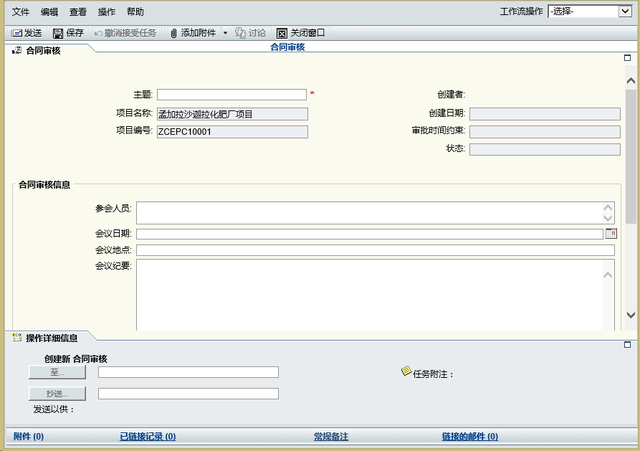Open the 查看 menu
640x451 pixels.
pos(78,12)
